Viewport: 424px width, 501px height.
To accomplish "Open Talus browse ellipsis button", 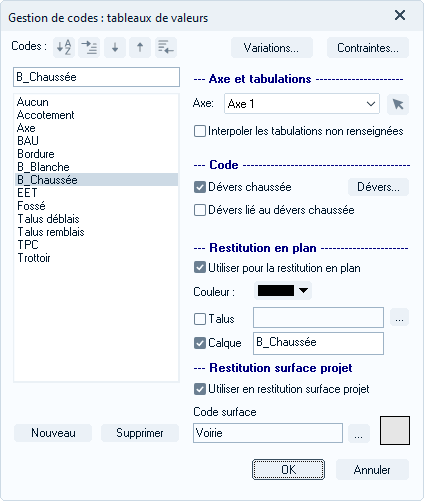I will pyautogui.click(x=399, y=318).
